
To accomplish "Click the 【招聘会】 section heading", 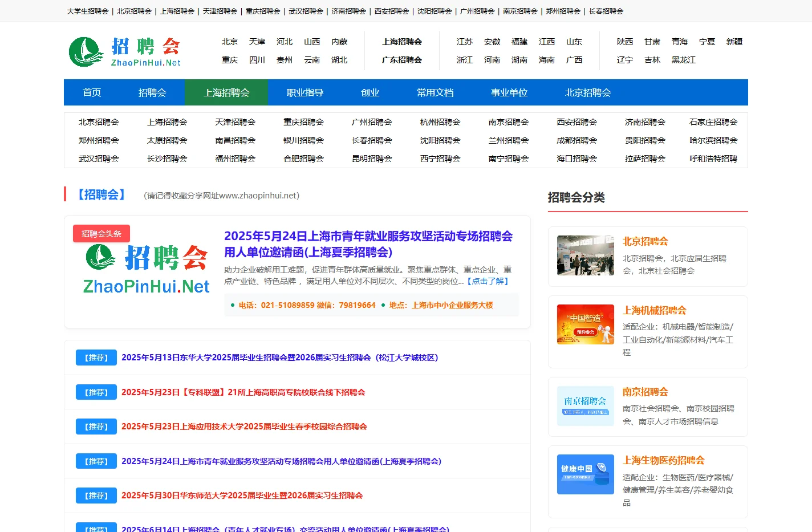I will 101,194.
